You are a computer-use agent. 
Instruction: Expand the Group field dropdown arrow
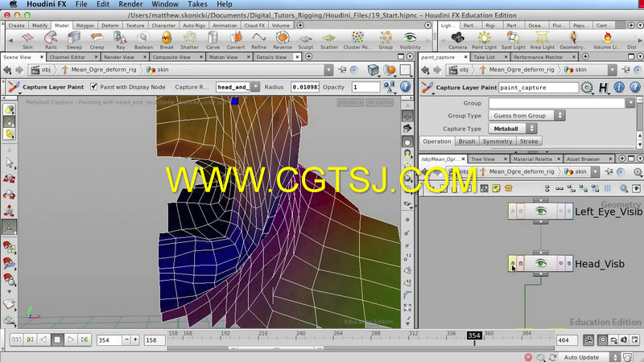point(630,103)
